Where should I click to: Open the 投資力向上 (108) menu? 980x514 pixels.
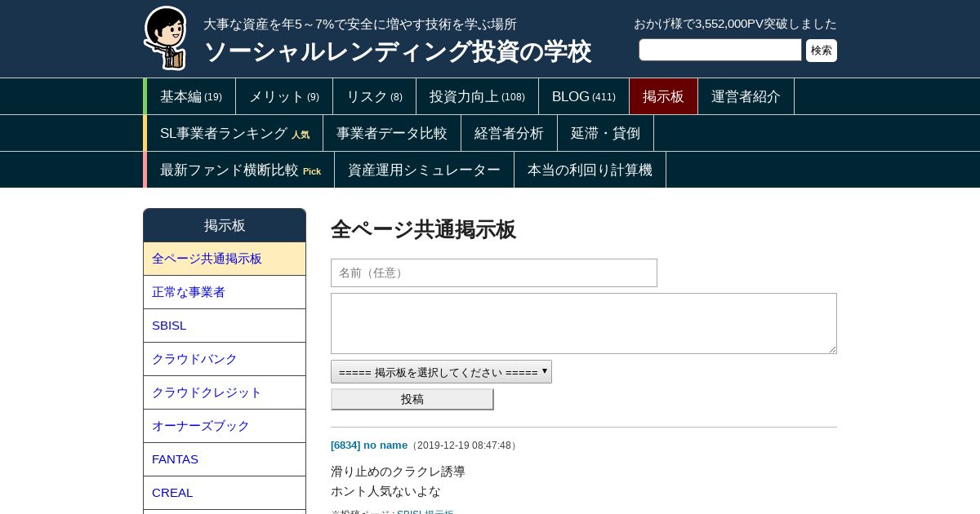(x=478, y=96)
